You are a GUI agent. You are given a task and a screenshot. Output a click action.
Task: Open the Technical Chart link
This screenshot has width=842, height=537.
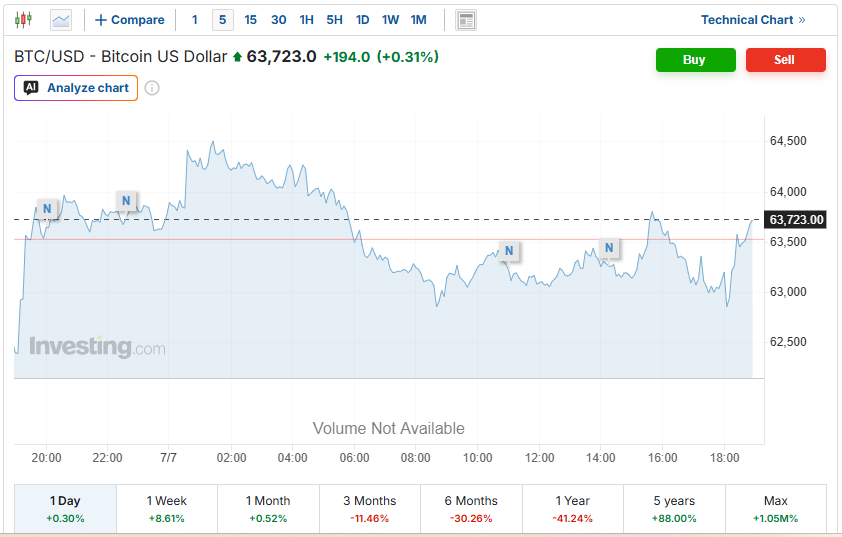pyautogui.click(x=753, y=20)
